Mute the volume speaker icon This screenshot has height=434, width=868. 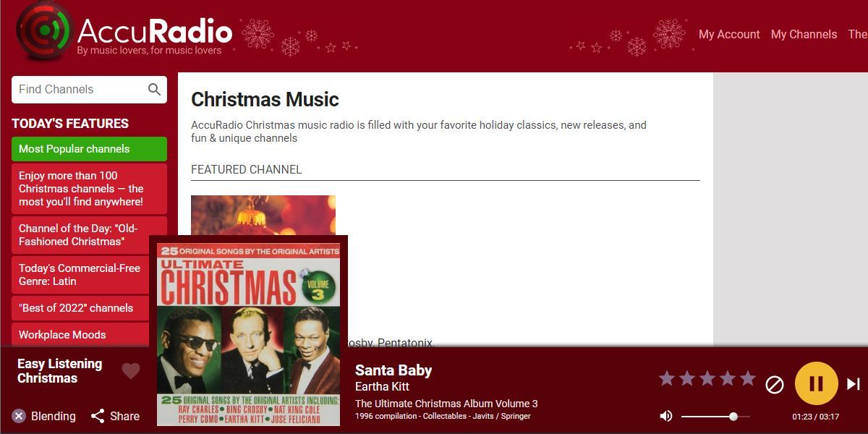pyautogui.click(x=666, y=416)
